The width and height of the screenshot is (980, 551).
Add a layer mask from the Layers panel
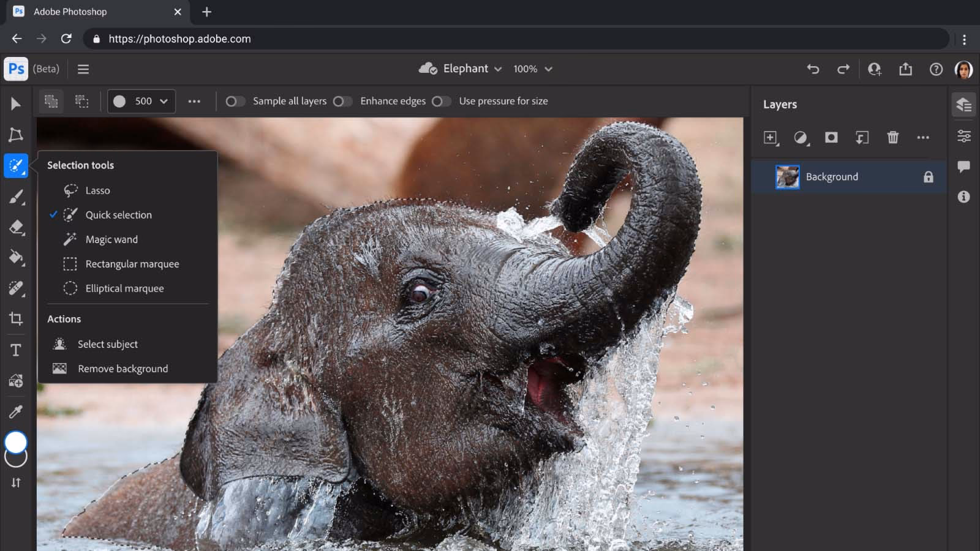(831, 138)
